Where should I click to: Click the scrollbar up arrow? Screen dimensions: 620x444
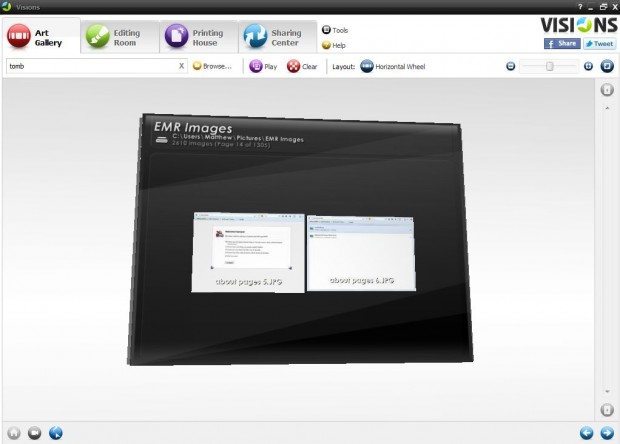pyautogui.click(x=607, y=108)
